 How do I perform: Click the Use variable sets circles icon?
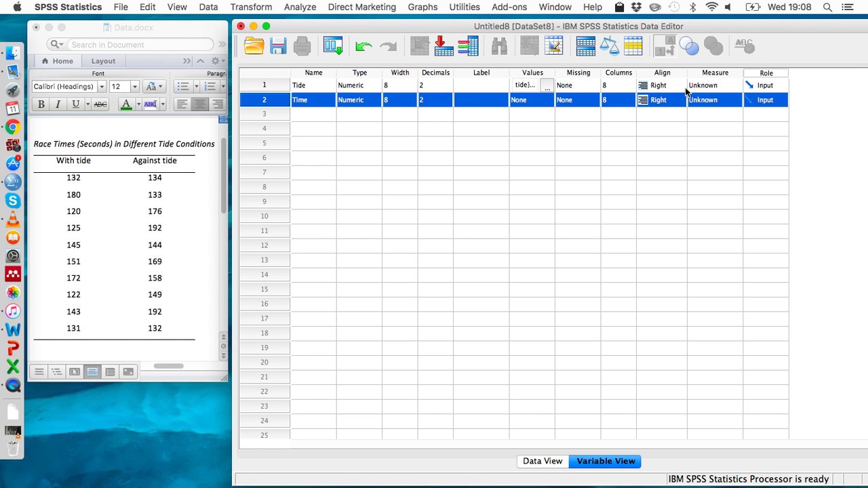[689, 46]
